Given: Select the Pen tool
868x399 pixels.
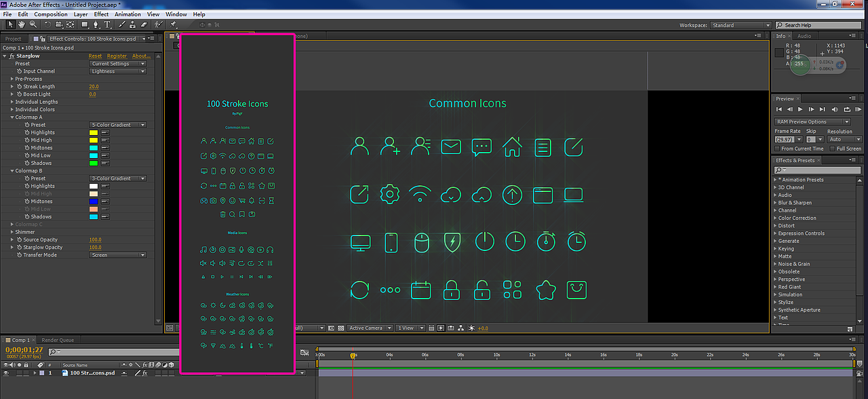Looking at the screenshot, I should (96, 24).
